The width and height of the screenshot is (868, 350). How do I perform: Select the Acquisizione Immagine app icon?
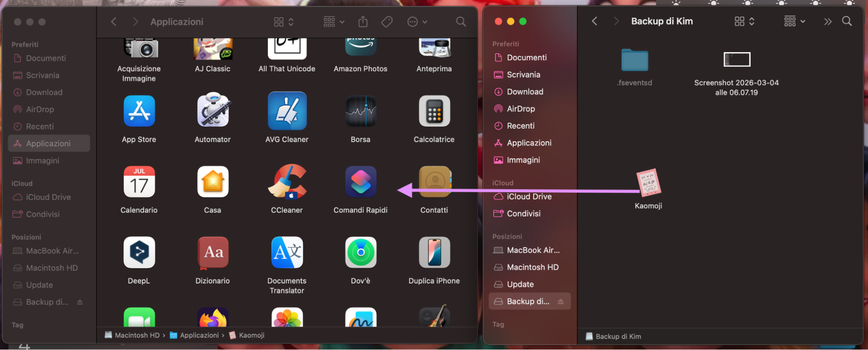tap(140, 48)
